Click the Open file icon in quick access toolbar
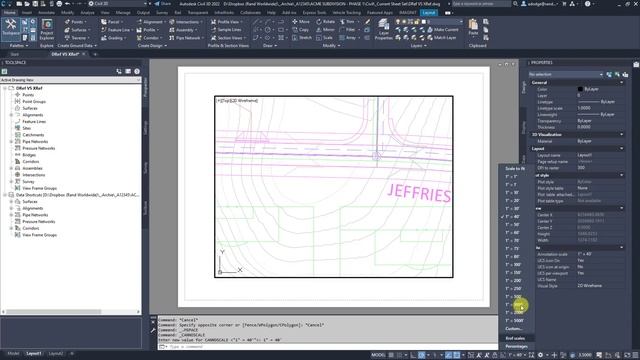This screenshot has width=640, height=360. 27,4
